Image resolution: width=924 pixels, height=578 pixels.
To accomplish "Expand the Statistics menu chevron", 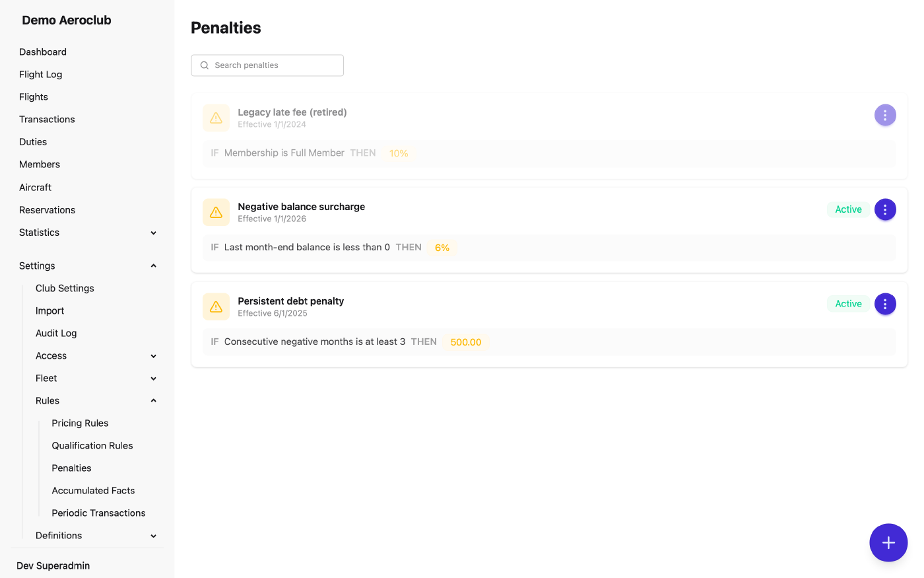I will tap(153, 233).
